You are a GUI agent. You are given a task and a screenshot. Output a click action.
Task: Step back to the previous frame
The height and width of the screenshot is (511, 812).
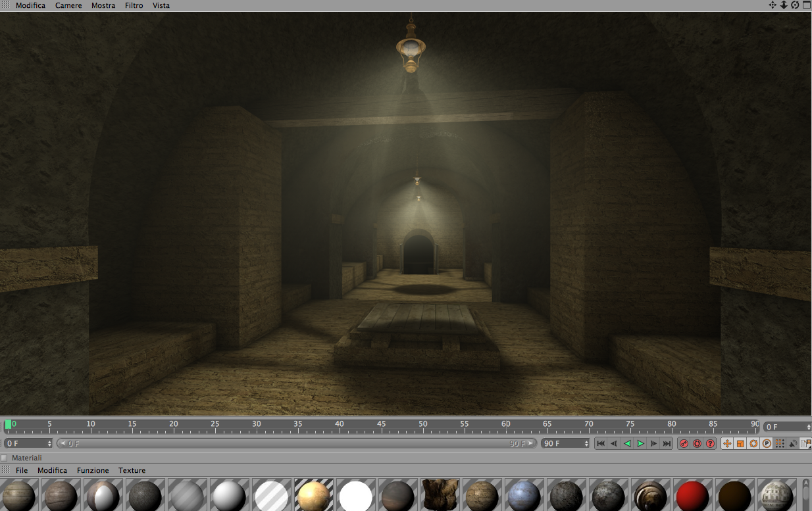point(614,444)
